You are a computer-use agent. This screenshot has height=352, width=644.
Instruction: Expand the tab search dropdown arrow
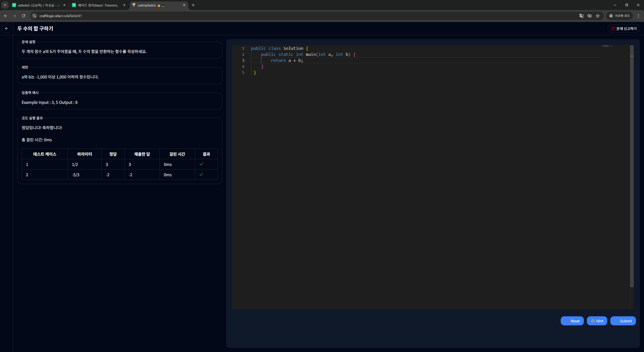(5, 5)
